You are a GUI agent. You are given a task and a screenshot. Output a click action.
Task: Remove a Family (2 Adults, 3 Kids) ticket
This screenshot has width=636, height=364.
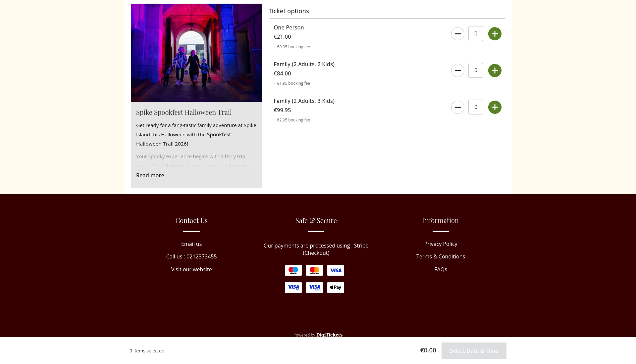[x=457, y=107]
